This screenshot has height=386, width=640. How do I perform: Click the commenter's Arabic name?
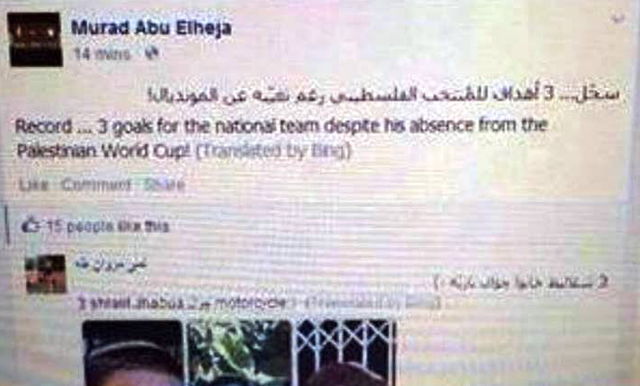point(110,264)
